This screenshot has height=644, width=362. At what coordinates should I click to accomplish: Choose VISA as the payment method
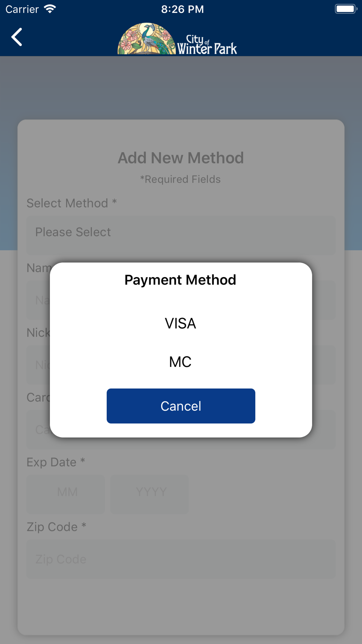pos(180,323)
